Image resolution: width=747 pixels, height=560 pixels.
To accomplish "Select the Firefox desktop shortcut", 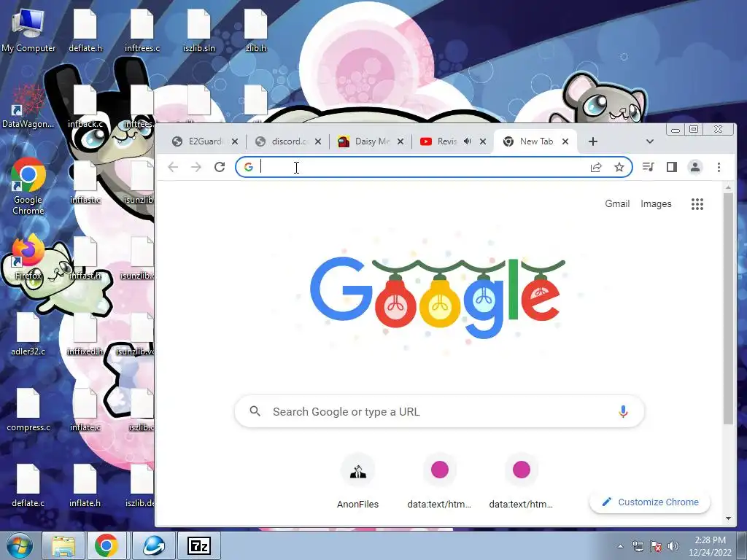I will click(x=28, y=258).
